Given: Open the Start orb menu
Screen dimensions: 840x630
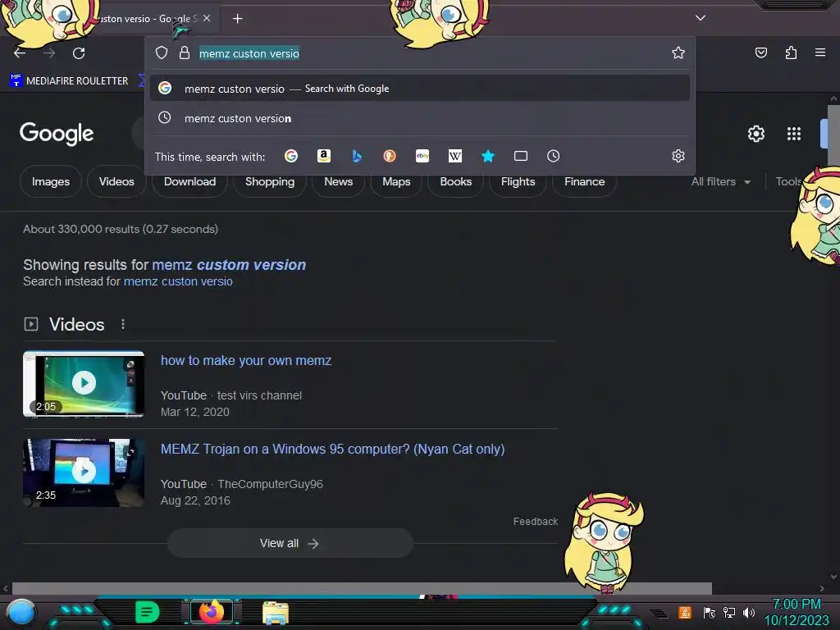Looking at the screenshot, I should (x=21, y=613).
